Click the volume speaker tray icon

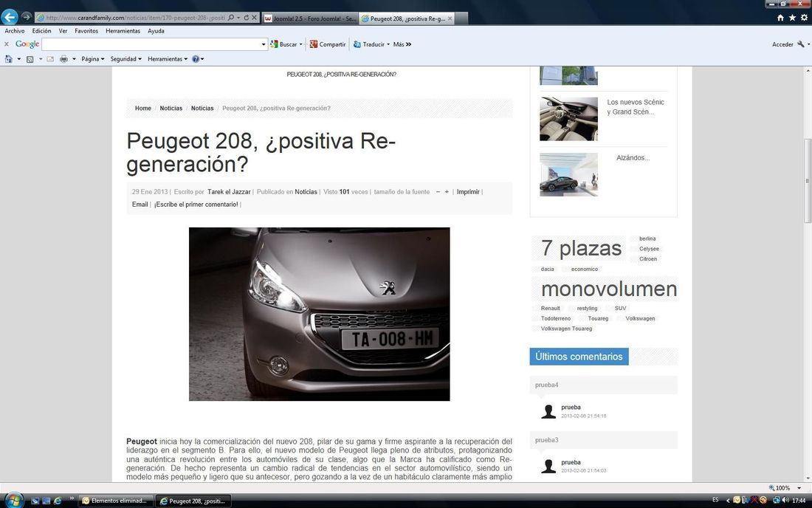click(x=785, y=500)
